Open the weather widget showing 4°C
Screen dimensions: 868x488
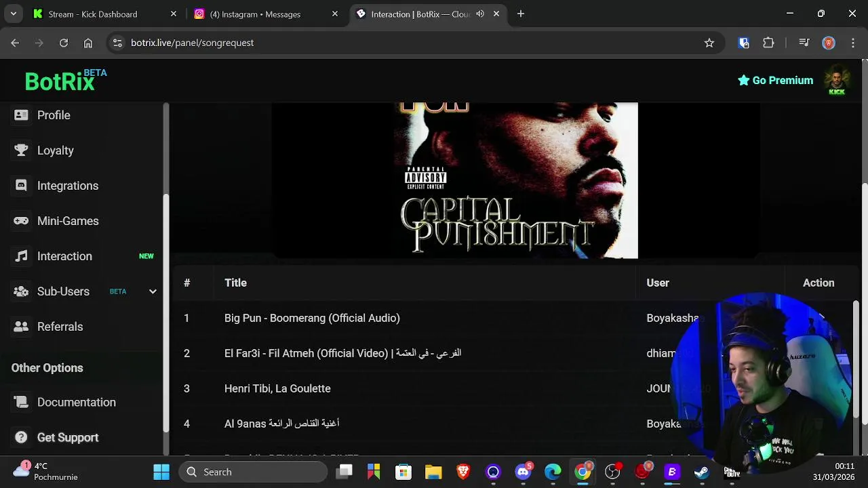46,472
